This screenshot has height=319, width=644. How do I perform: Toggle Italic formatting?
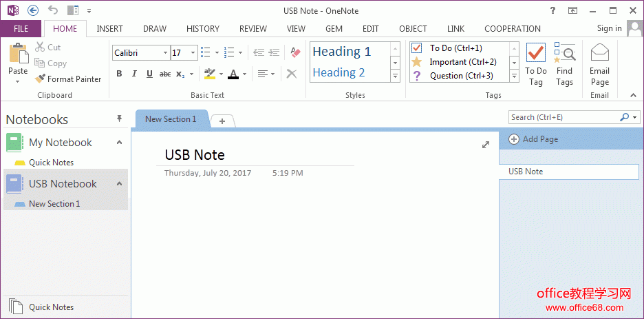click(x=134, y=74)
